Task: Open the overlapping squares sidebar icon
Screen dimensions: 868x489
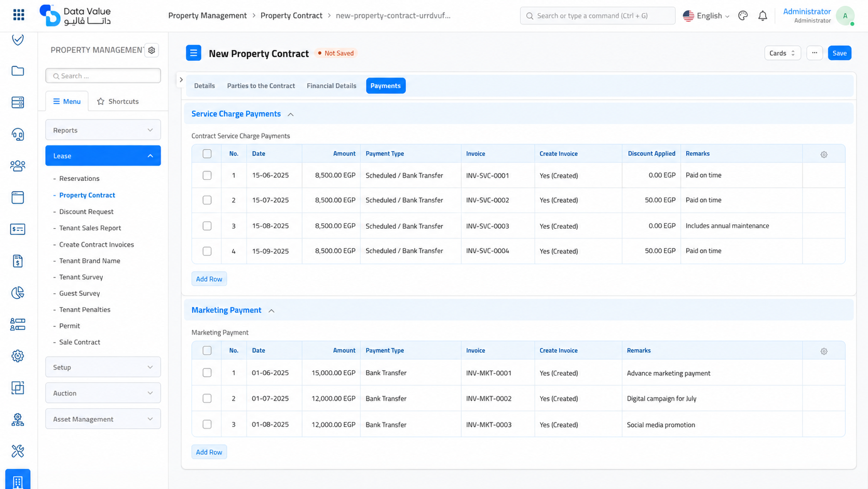Action: 18,388
